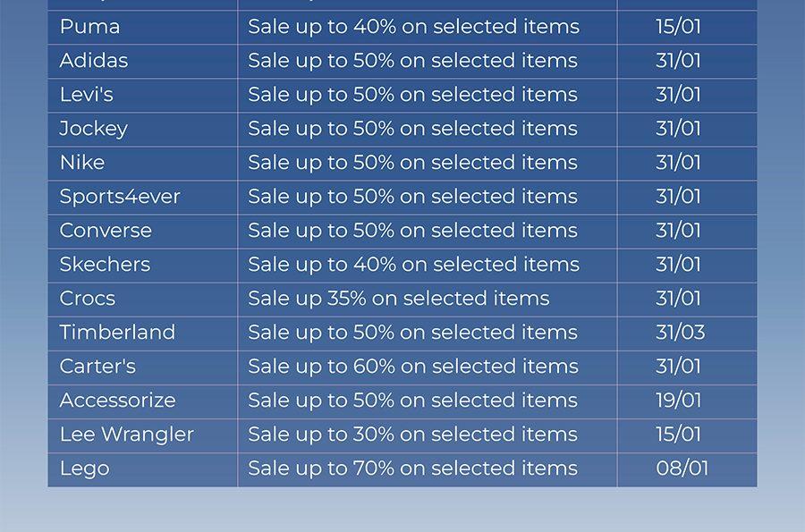Click Carter's 60% sale description

click(x=413, y=367)
